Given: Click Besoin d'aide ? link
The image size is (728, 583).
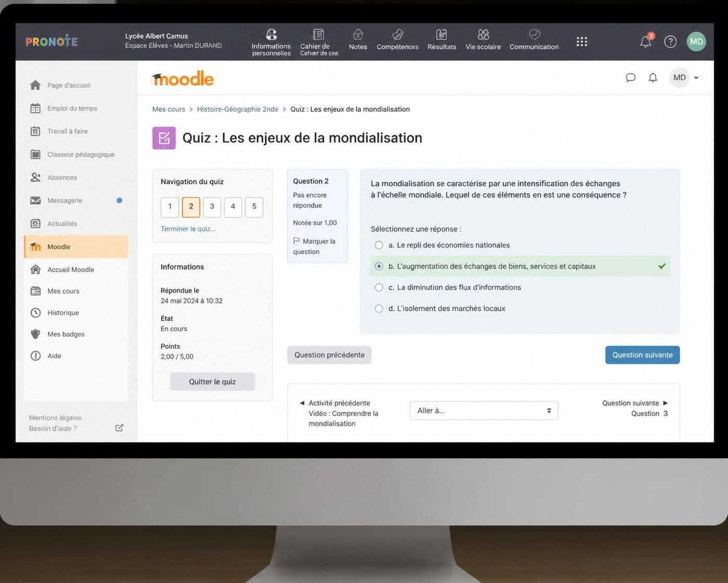Looking at the screenshot, I should coord(52,429).
